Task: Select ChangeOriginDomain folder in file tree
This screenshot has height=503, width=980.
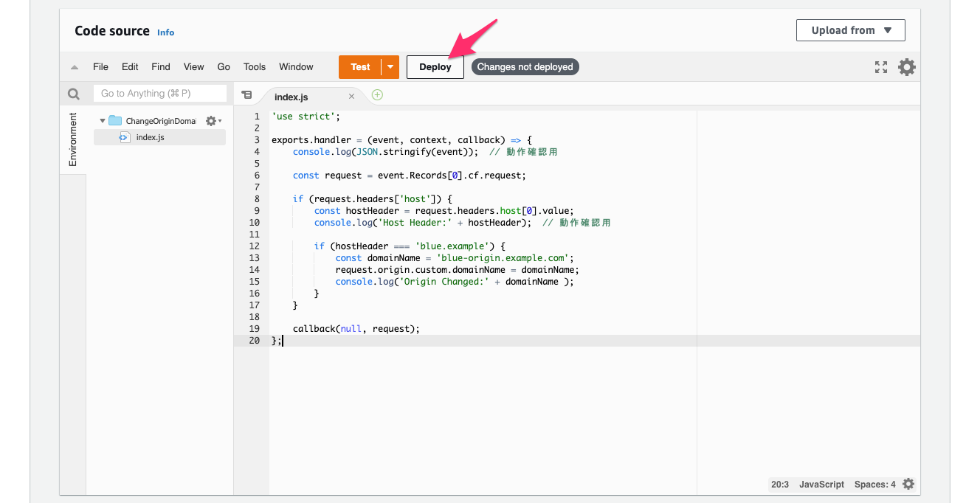Action: 161,121
